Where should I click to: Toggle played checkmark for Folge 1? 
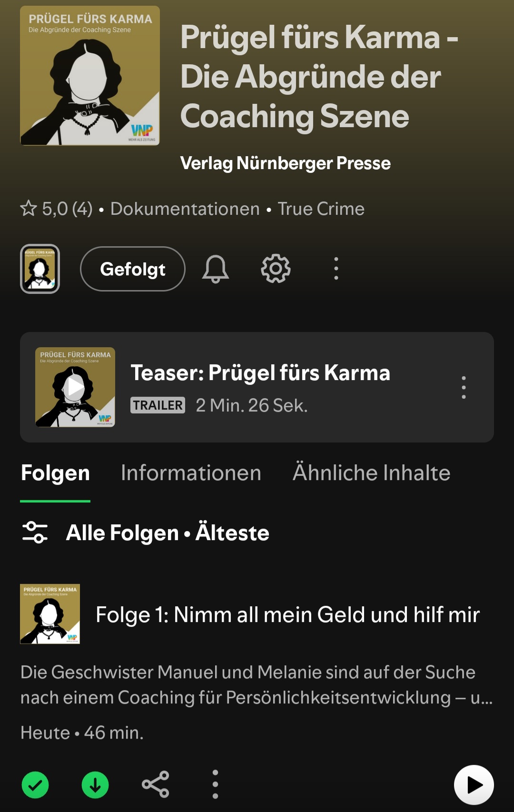[35, 785]
